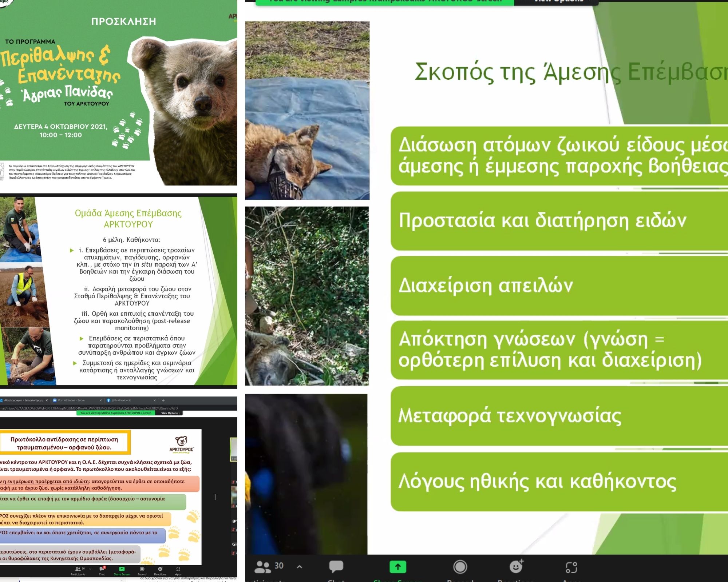Click 'Πρωτόκολλο αντίδρασης' yellow-framed title box
Image resolution: width=728 pixels, height=582 pixels.
pyautogui.click(x=64, y=443)
